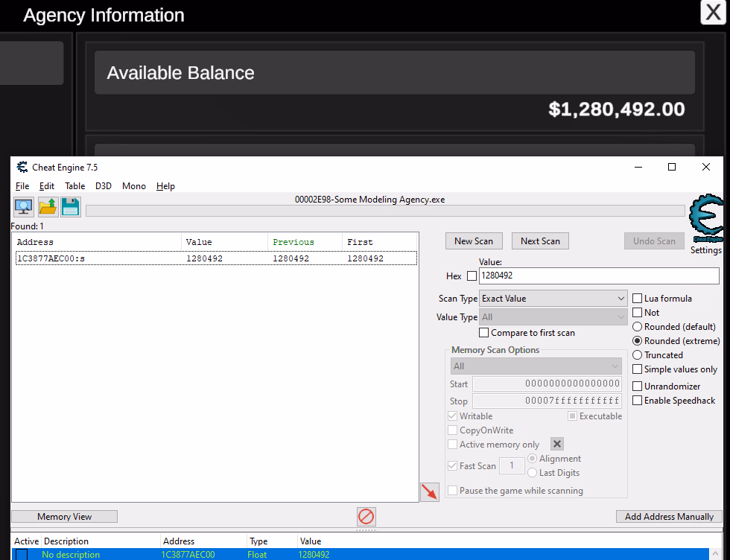Click the scan Value input field
The width and height of the screenshot is (730, 560).
coord(599,276)
